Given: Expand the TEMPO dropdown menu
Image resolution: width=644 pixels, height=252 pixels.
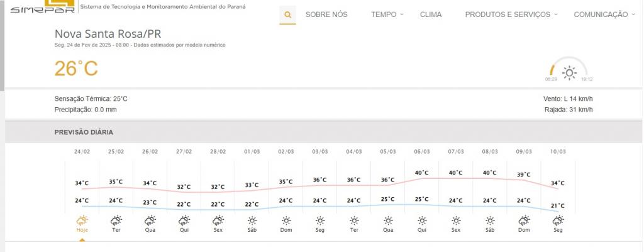Looking at the screenshot, I should 387,14.
